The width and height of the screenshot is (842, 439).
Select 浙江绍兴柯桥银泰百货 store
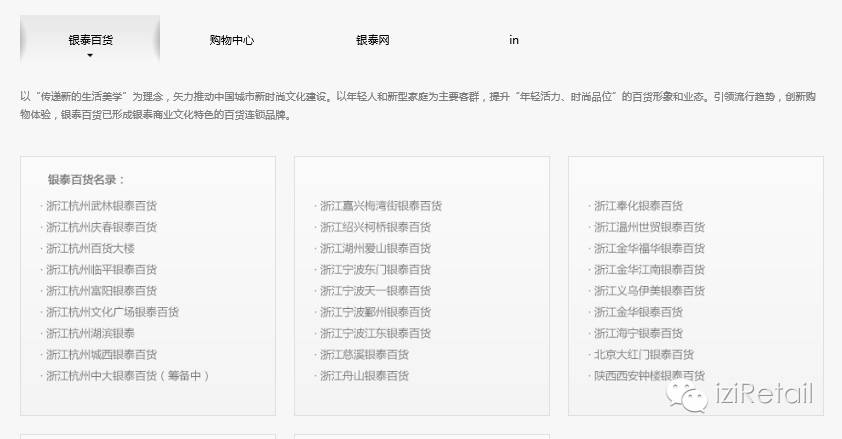tap(375, 227)
